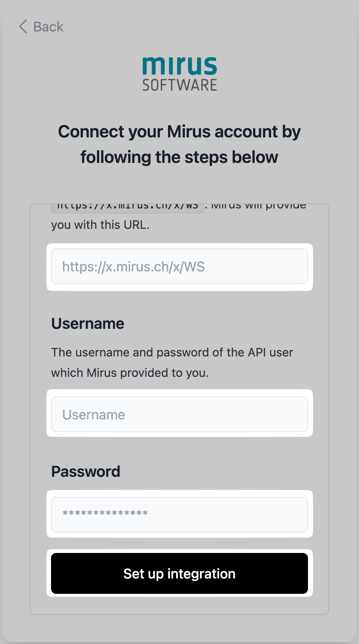359x644 pixels.
Task: Click the SOFTWARE text under the logo
Action: click(179, 85)
